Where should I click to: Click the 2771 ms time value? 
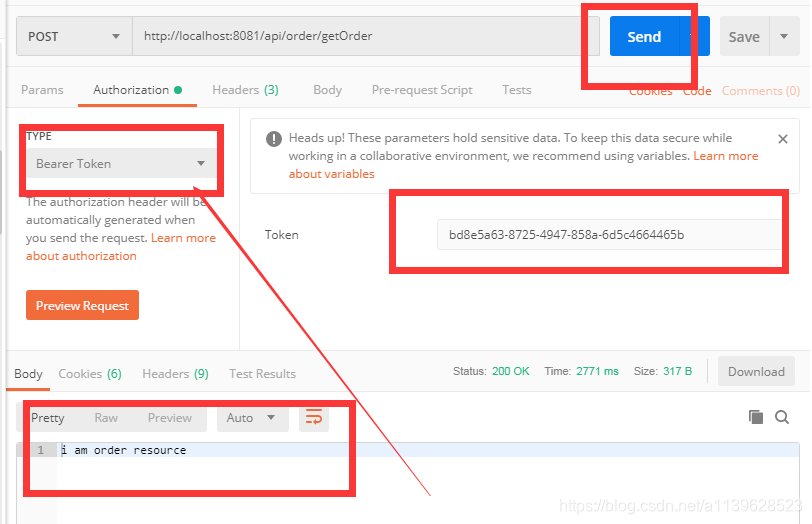pos(597,371)
